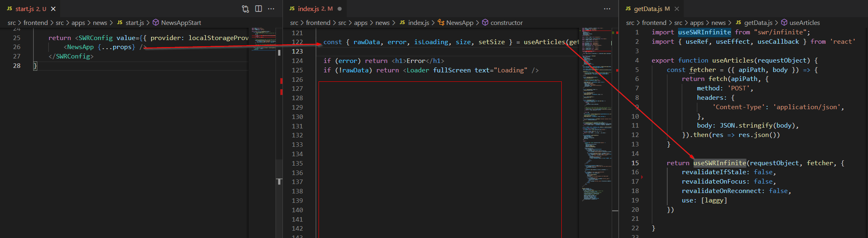Open More Actions menu of start.js editor group
Screen dimensions: 868x238
271,9
